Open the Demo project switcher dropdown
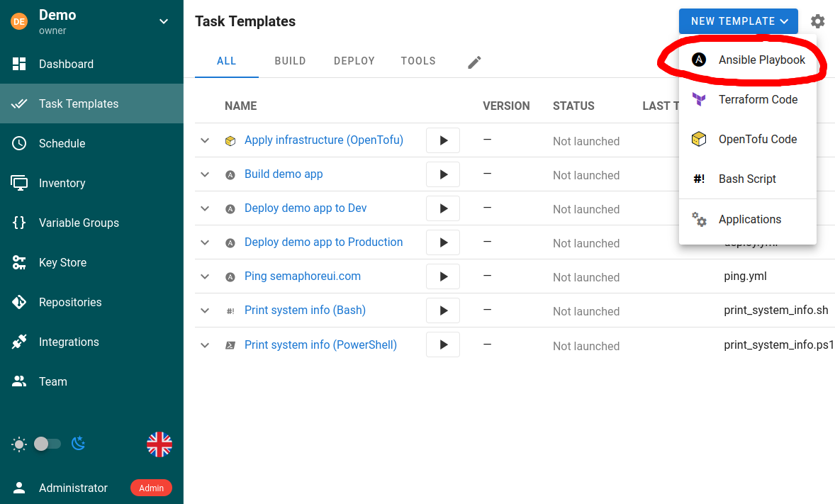The width and height of the screenshot is (835, 504). 164,21
